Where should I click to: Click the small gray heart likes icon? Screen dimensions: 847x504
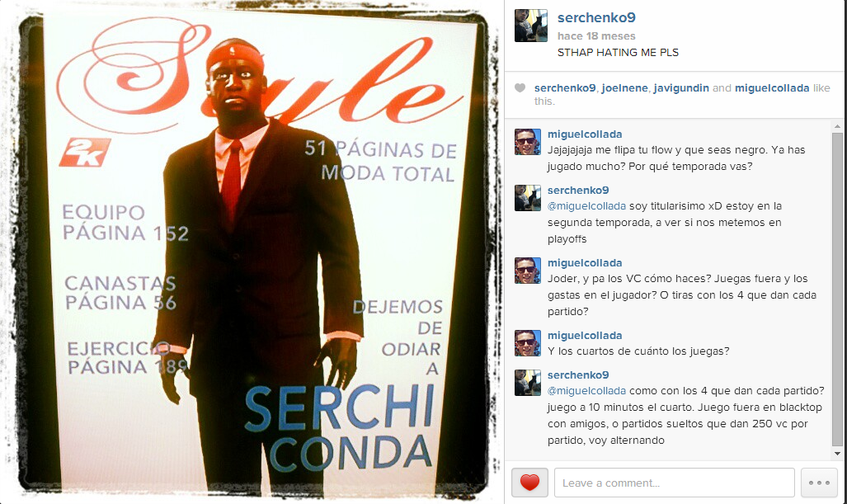520,87
